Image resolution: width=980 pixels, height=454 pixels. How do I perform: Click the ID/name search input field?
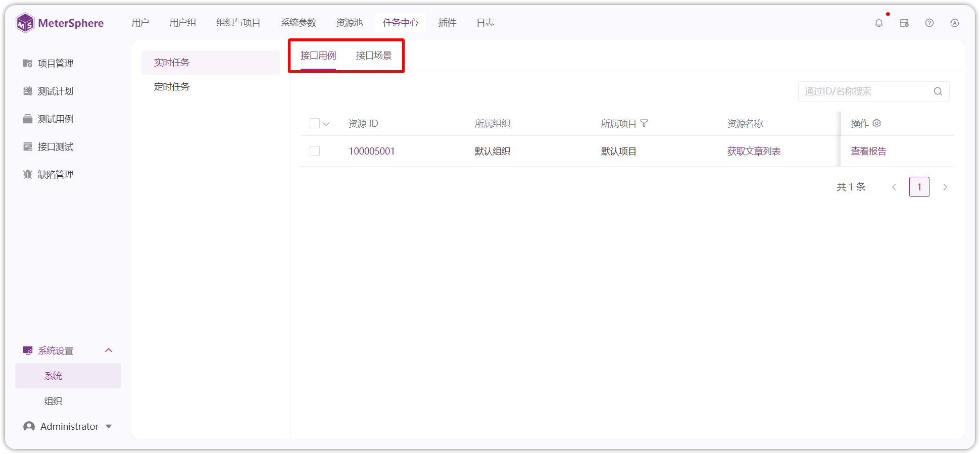[x=874, y=91]
